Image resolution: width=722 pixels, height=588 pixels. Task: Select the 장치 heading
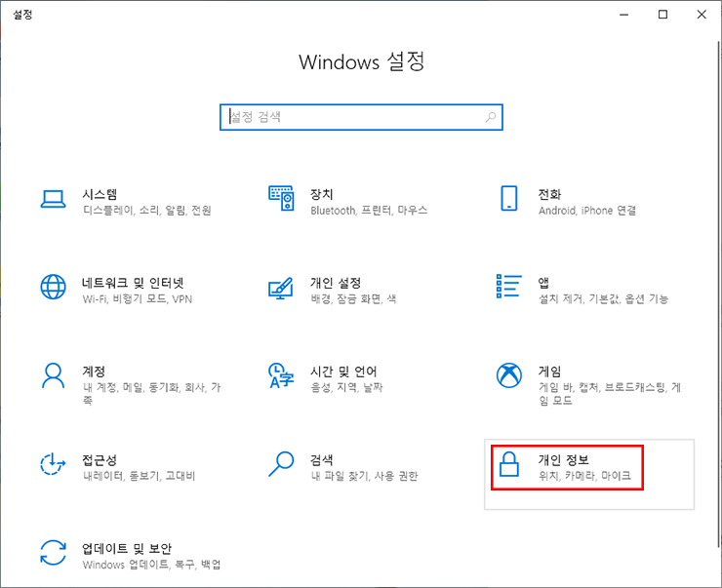[x=321, y=194]
